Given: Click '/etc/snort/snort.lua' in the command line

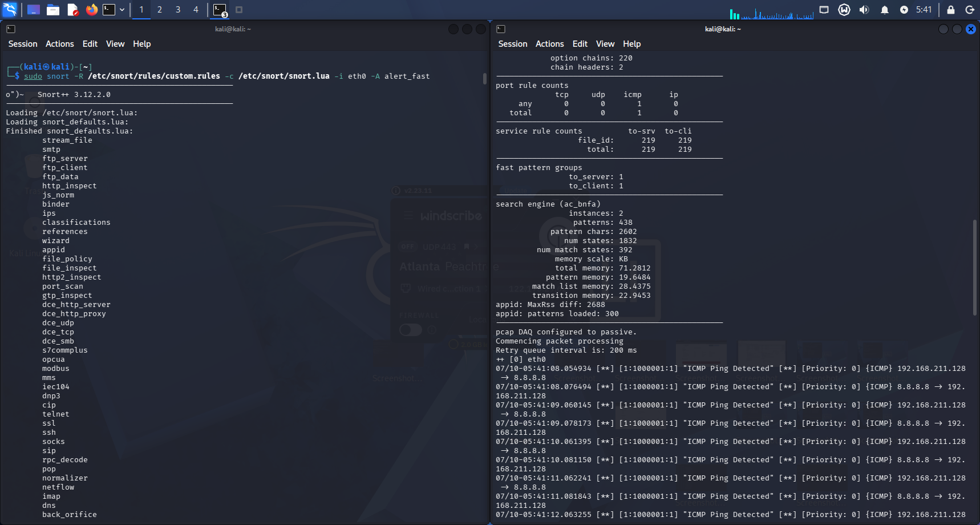Looking at the screenshot, I should 284,76.
